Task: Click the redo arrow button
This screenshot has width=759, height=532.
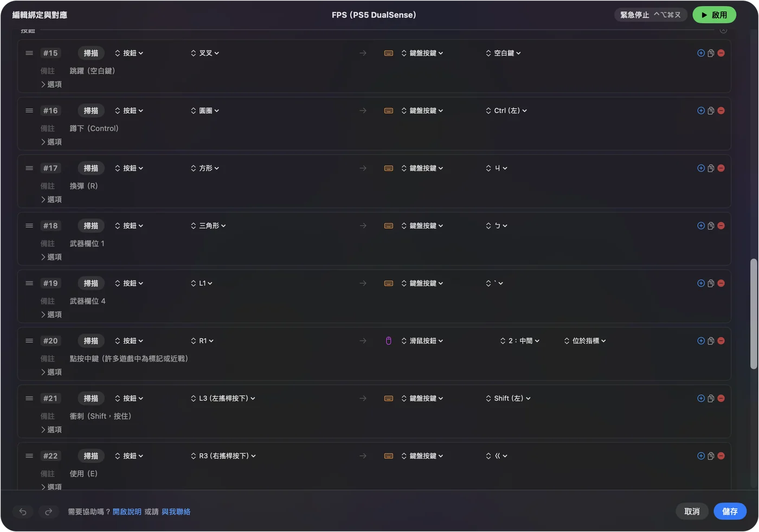Action: coord(48,511)
